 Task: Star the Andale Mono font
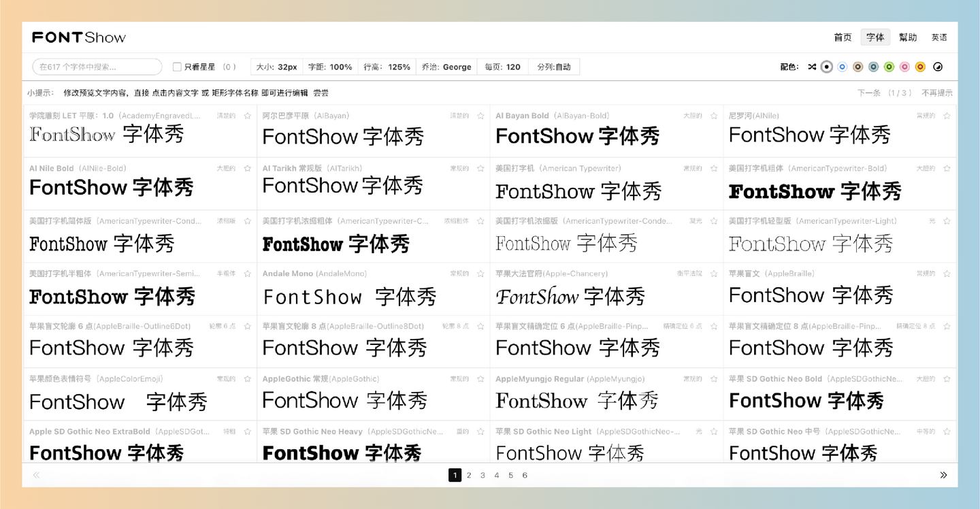[x=480, y=274]
